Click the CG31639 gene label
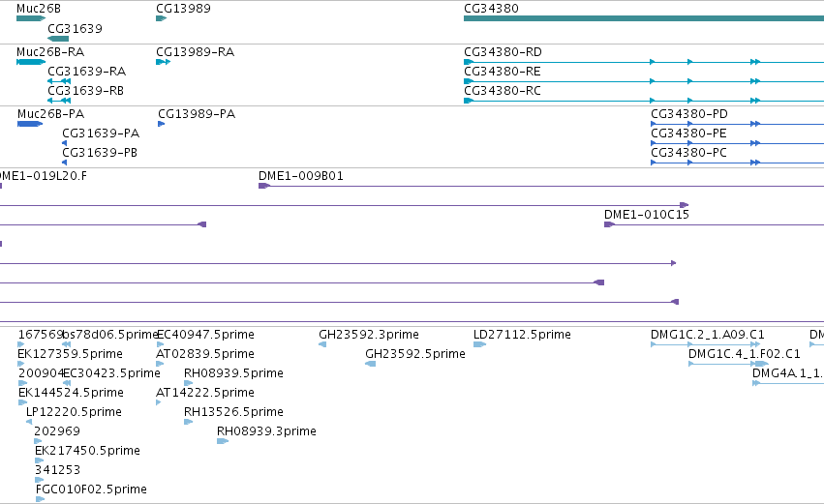This screenshot has width=824, height=504. (x=76, y=29)
